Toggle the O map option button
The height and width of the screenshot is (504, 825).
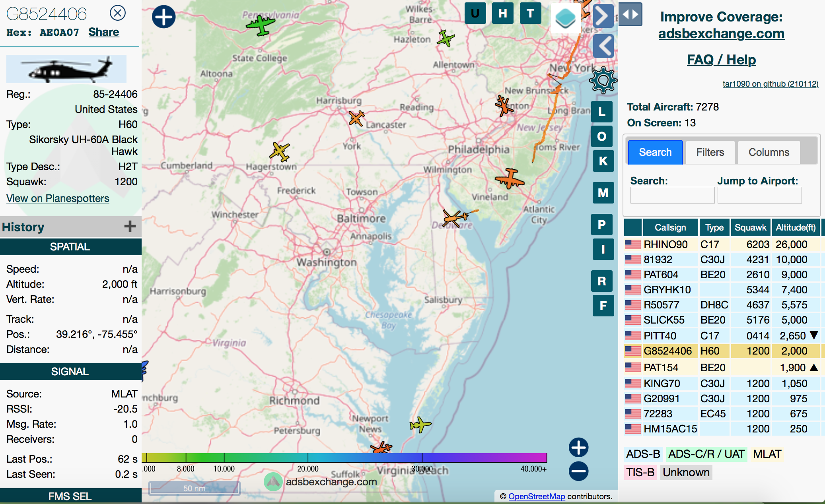click(602, 136)
